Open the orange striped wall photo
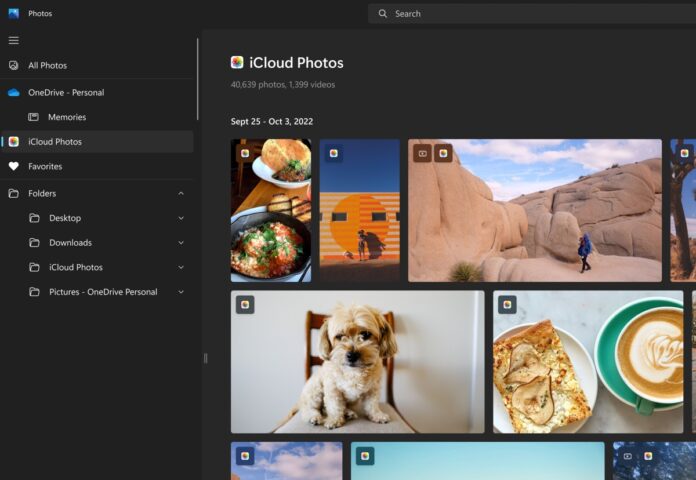The width and height of the screenshot is (696, 480). click(x=360, y=210)
